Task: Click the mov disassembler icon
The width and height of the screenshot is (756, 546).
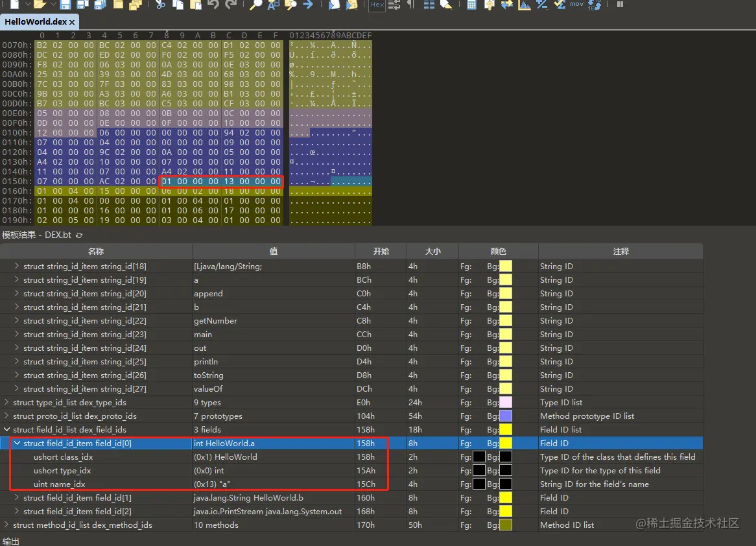Action: (576, 4)
